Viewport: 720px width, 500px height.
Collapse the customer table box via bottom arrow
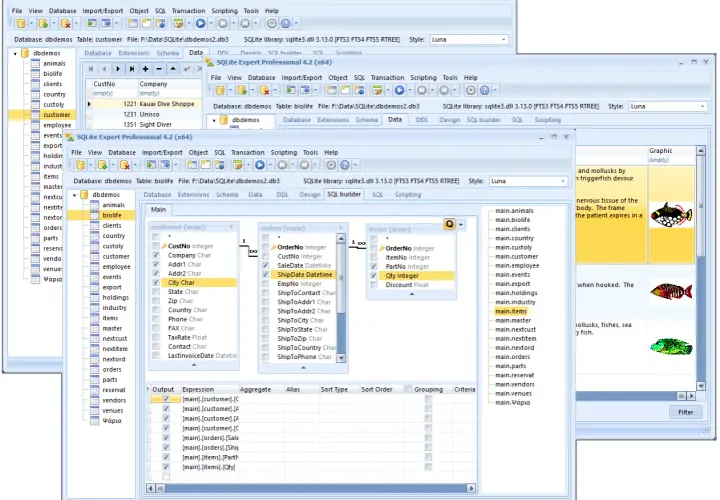click(194, 365)
